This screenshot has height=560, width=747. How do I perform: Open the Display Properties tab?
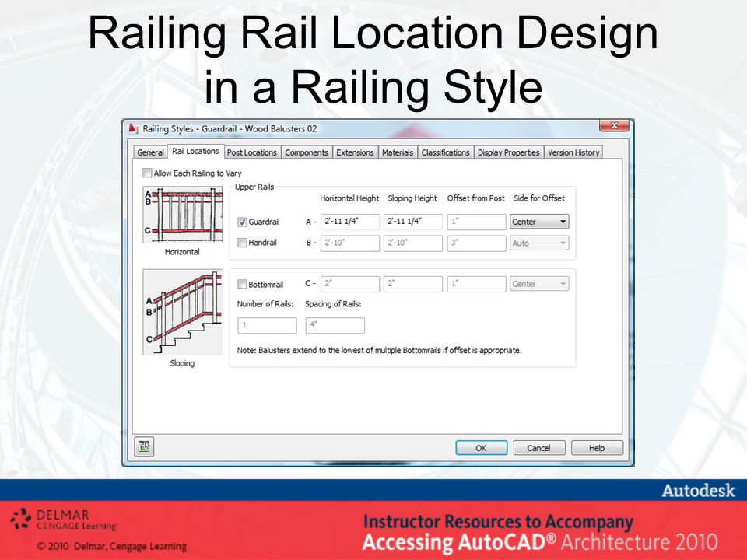[x=508, y=152]
